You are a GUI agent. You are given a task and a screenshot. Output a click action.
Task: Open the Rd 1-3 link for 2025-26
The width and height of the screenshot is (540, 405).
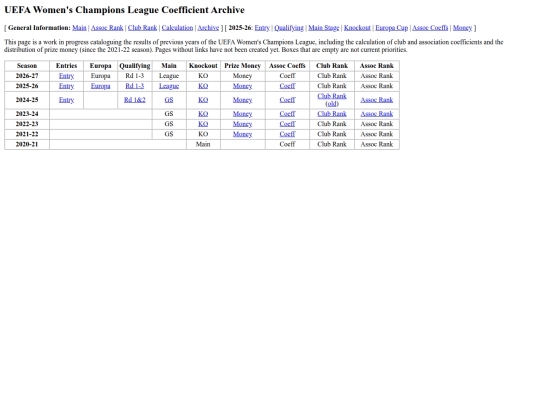point(135,86)
